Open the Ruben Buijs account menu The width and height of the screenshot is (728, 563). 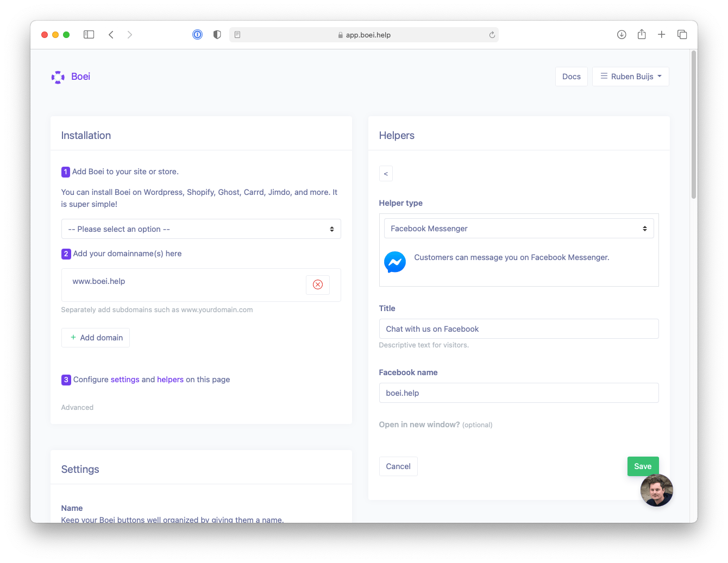[x=631, y=77]
